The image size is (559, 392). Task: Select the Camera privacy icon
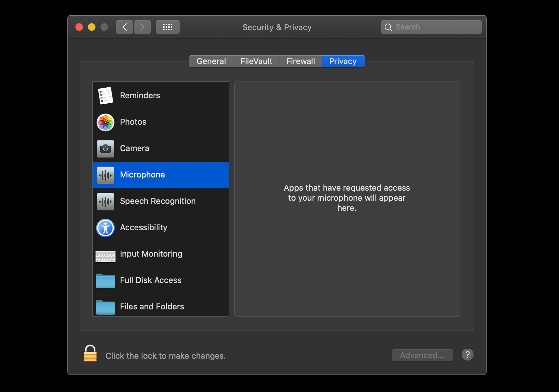coord(106,149)
